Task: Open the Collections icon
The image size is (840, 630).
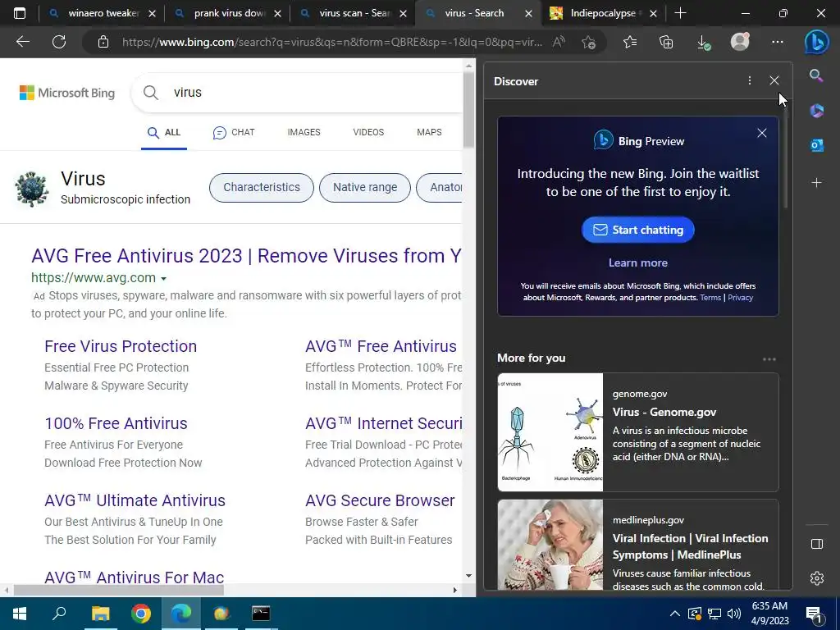Action: point(666,42)
